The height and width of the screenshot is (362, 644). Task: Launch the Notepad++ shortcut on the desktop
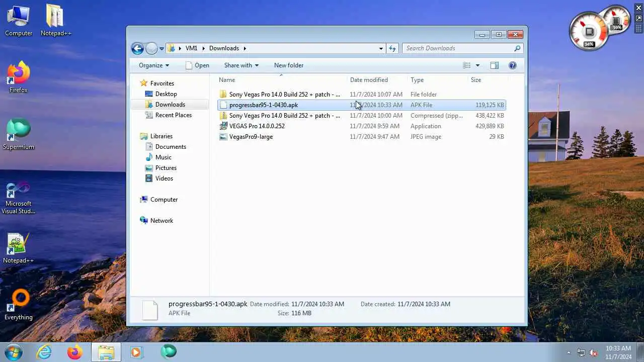(x=19, y=248)
